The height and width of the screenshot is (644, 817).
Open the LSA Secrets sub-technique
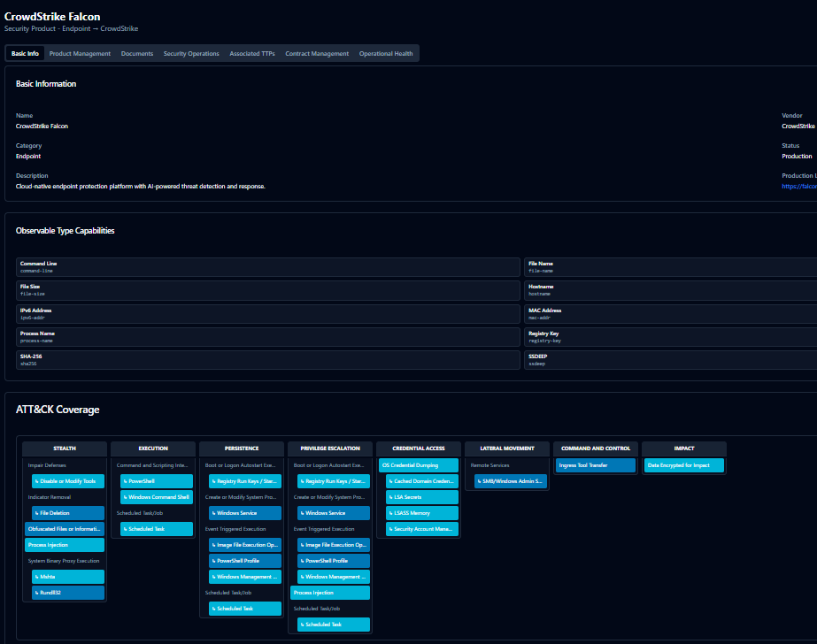coord(422,497)
